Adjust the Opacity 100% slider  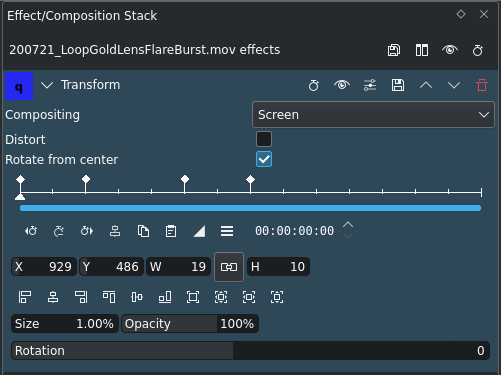[x=190, y=324]
